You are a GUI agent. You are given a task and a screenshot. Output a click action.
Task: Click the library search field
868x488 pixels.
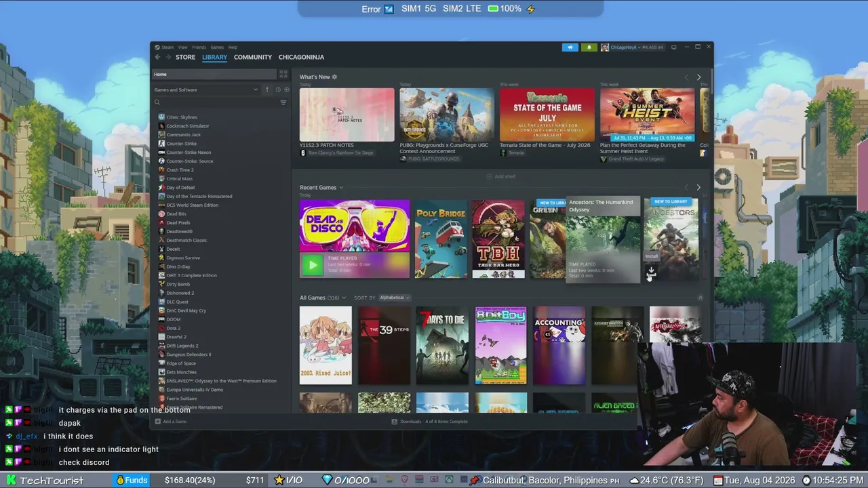(216, 102)
